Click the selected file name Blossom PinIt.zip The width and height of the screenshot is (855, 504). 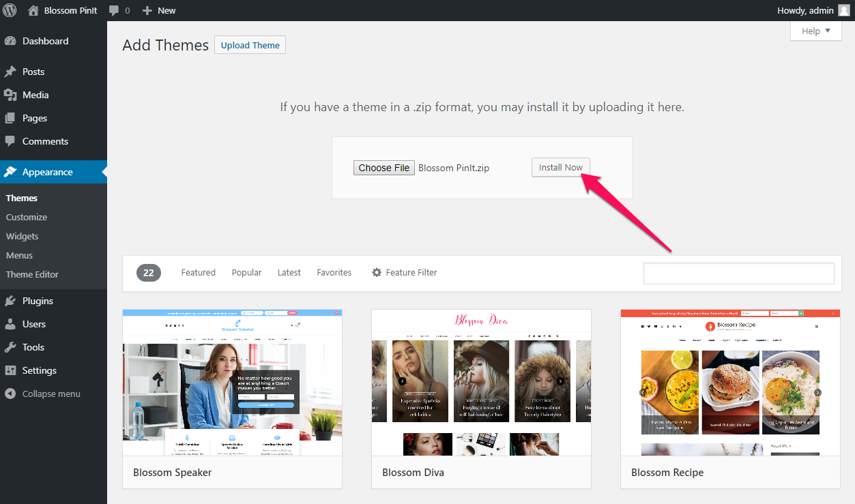454,168
